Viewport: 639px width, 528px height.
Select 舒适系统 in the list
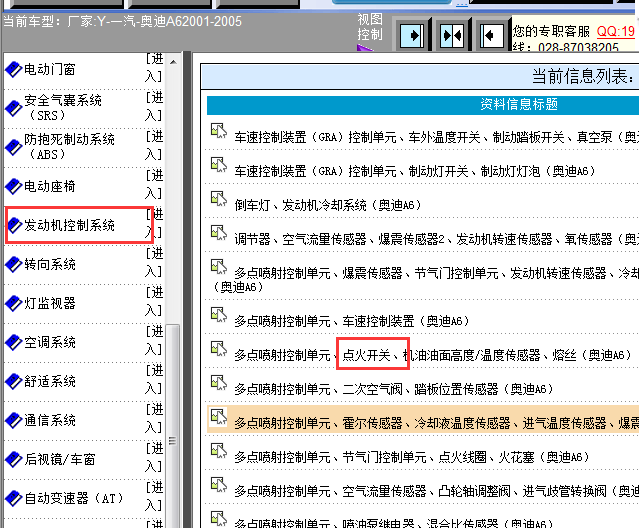coord(50,381)
